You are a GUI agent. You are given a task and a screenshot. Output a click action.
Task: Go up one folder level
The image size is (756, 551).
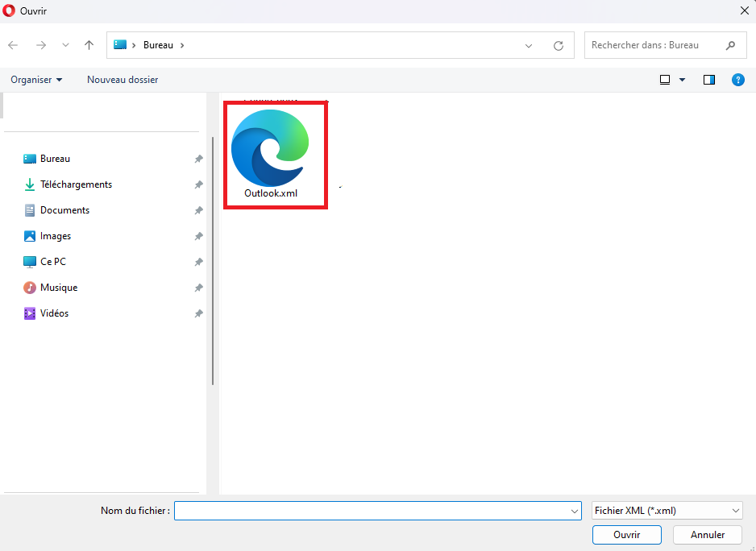click(89, 45)
